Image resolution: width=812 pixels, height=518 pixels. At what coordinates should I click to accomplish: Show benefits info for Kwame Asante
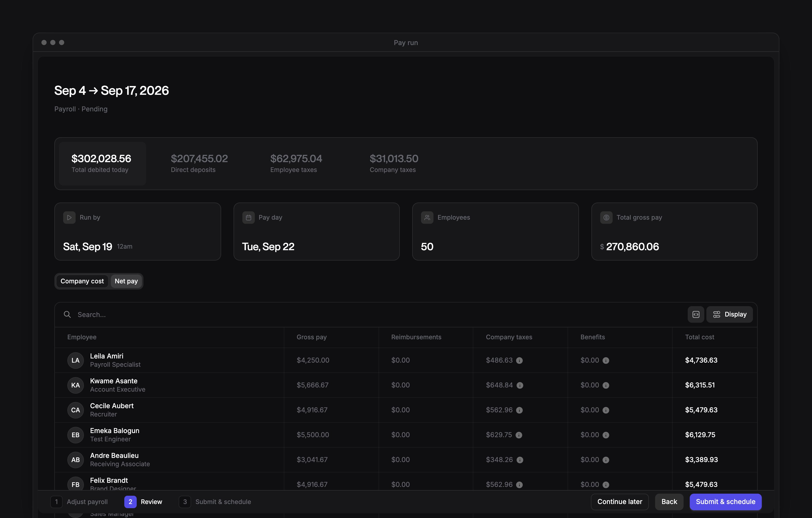[x=606, y=385]
